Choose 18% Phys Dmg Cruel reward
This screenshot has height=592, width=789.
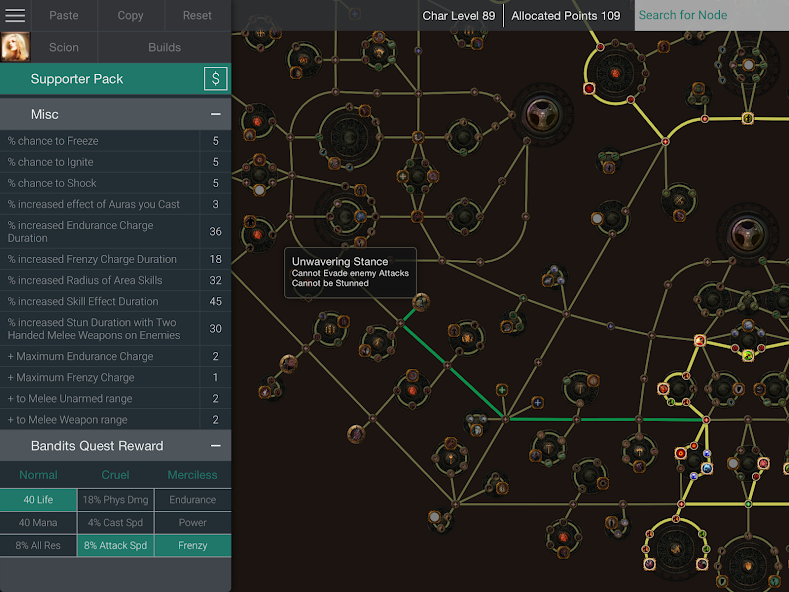tap(115, 499)
